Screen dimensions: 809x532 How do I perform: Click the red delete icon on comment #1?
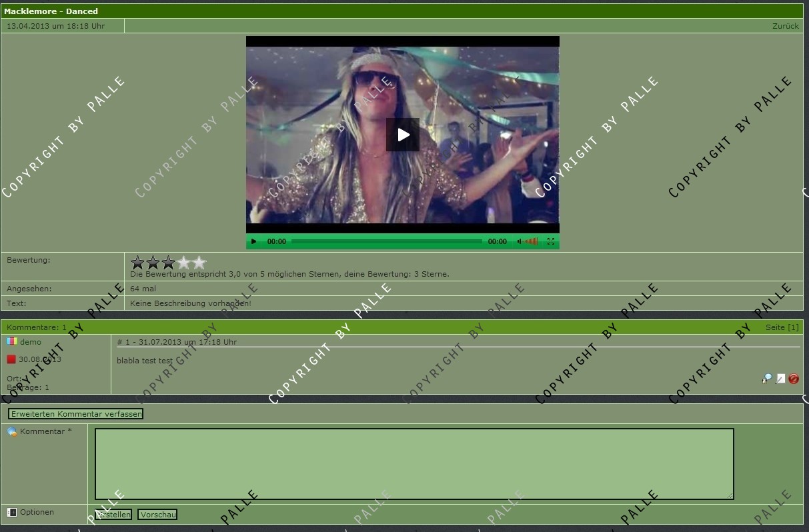[x=794, y=379]
